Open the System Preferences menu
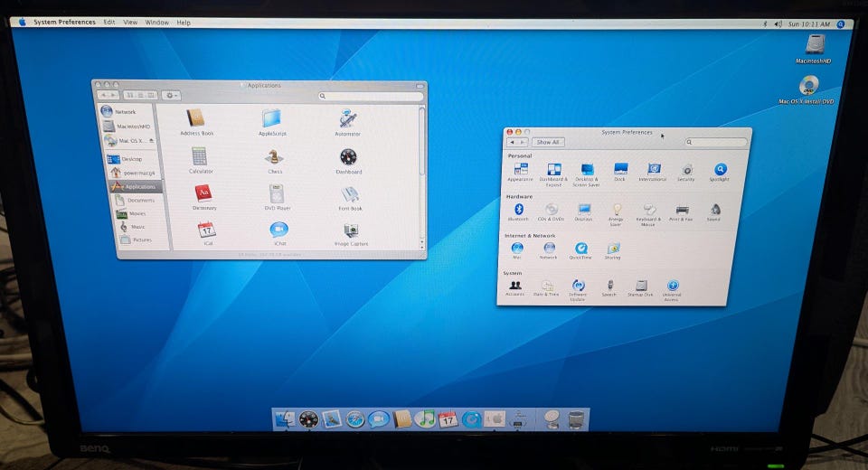Viewport: 868px width, 470px height. (64, 22)
